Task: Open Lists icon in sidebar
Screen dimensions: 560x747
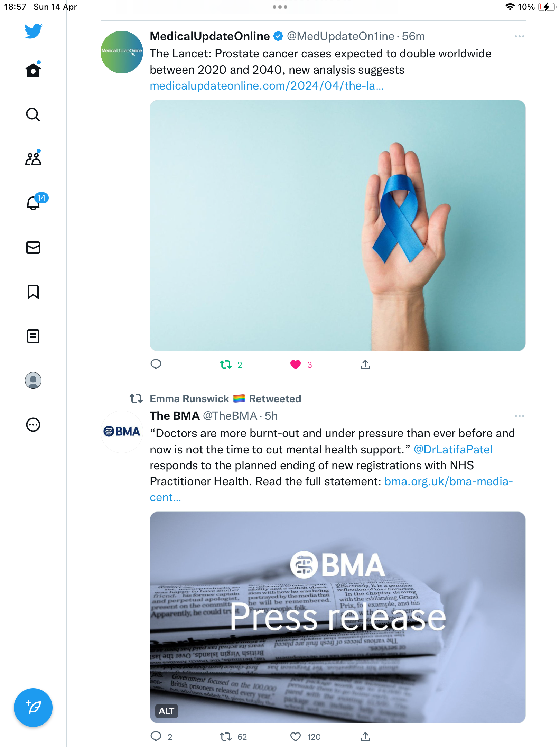Action: 33,336
